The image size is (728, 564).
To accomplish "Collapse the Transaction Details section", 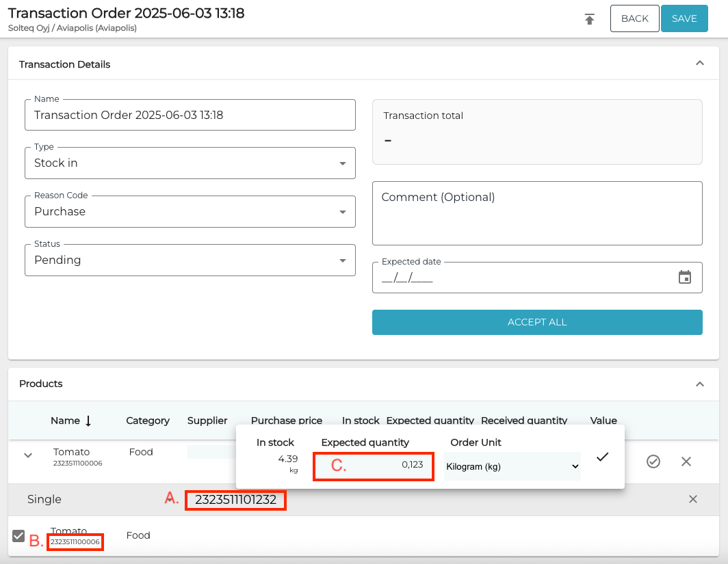I will click(699, 62).
